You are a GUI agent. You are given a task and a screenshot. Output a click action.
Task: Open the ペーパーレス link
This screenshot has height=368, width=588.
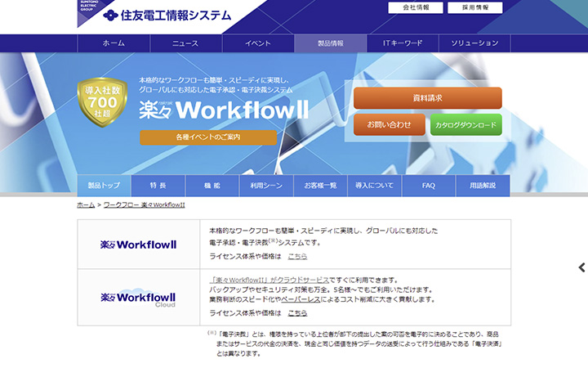click(301, 299)
